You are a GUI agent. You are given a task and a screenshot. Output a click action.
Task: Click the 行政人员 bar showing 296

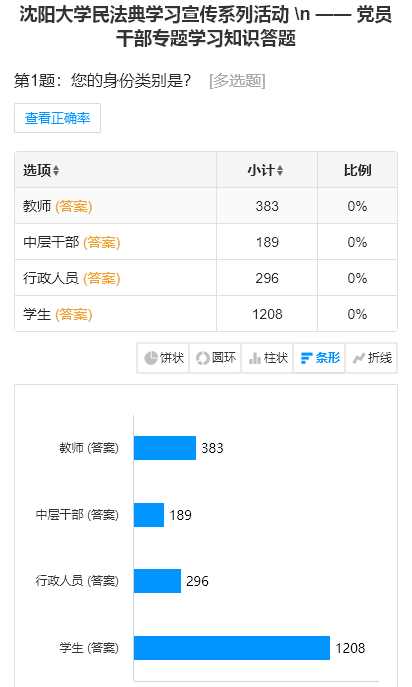(157, 581)
